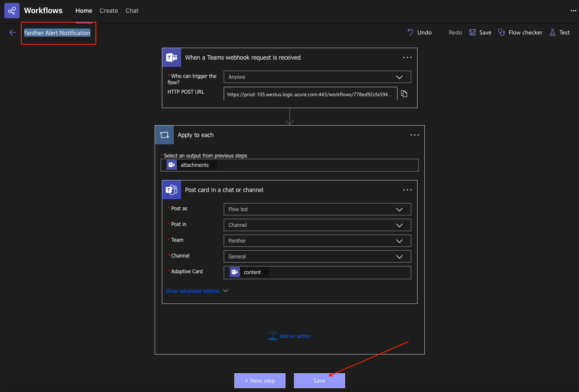Click the Workflows app icon
The height and width of the screenshot is (392, 579).
point(12,11)
